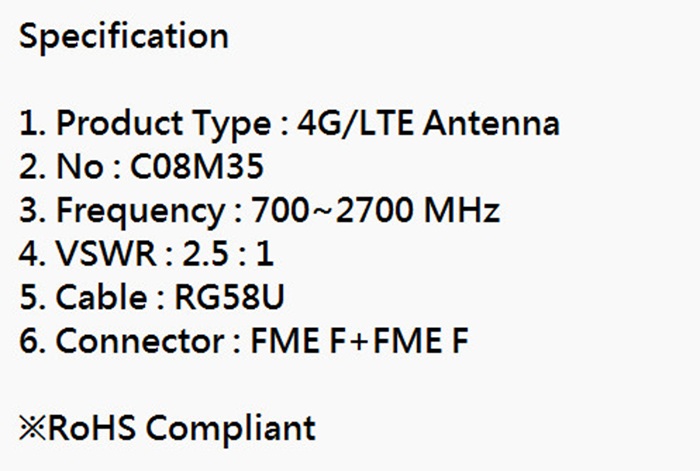Click the number 1 list marker
This screenshot has height=471, width=700.
27,125
